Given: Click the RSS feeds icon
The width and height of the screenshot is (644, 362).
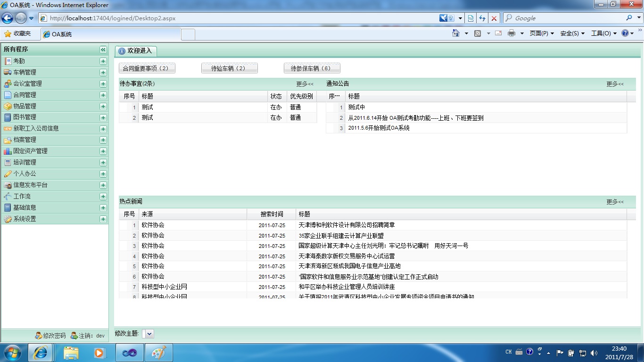Looking at the screenshot, I should pyautogui.click(x=478, y=33).
